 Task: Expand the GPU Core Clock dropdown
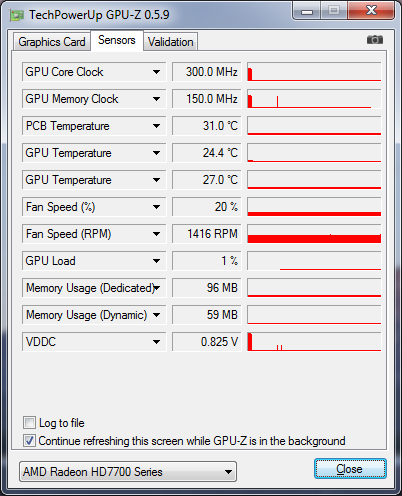(156, 72)
